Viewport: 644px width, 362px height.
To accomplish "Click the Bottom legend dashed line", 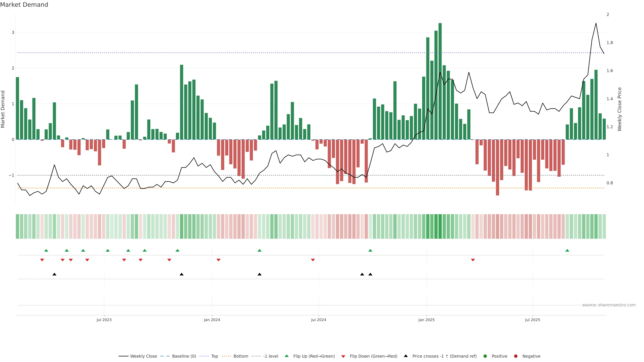I will click(226, 356).
